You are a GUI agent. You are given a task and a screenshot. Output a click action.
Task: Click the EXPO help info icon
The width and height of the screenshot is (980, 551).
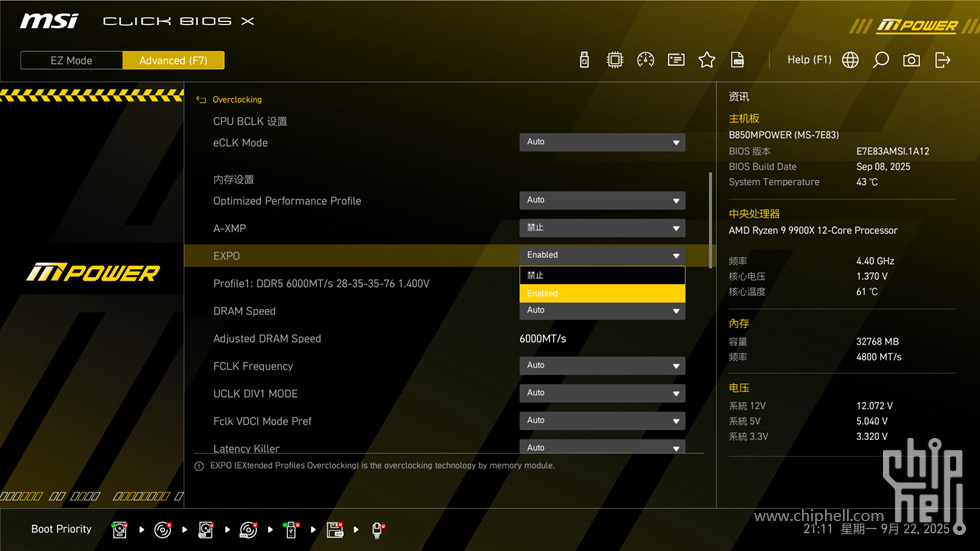(199, 466)
